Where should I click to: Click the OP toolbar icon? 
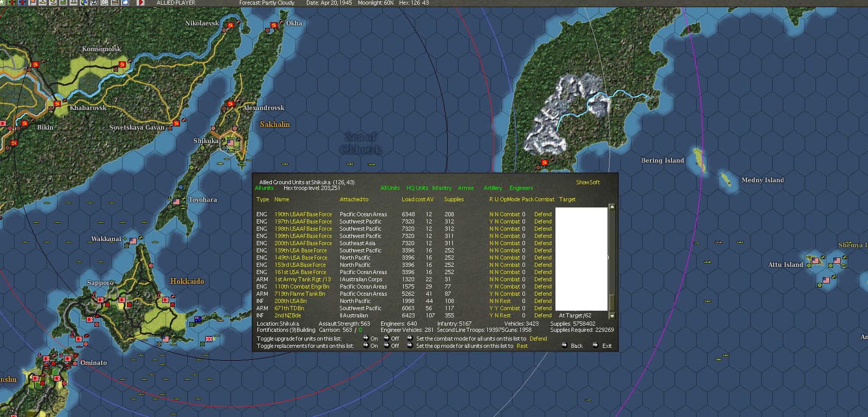105,3
